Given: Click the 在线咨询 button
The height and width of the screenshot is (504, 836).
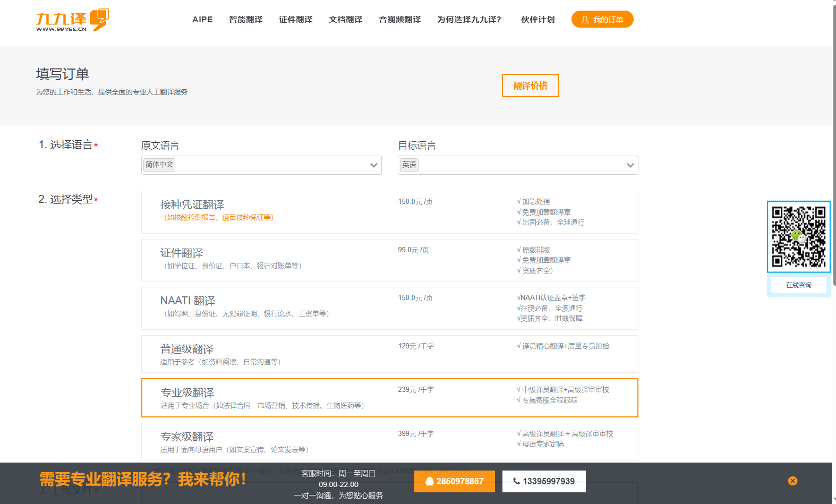Looking at the screenshot, I should point(798,285).
